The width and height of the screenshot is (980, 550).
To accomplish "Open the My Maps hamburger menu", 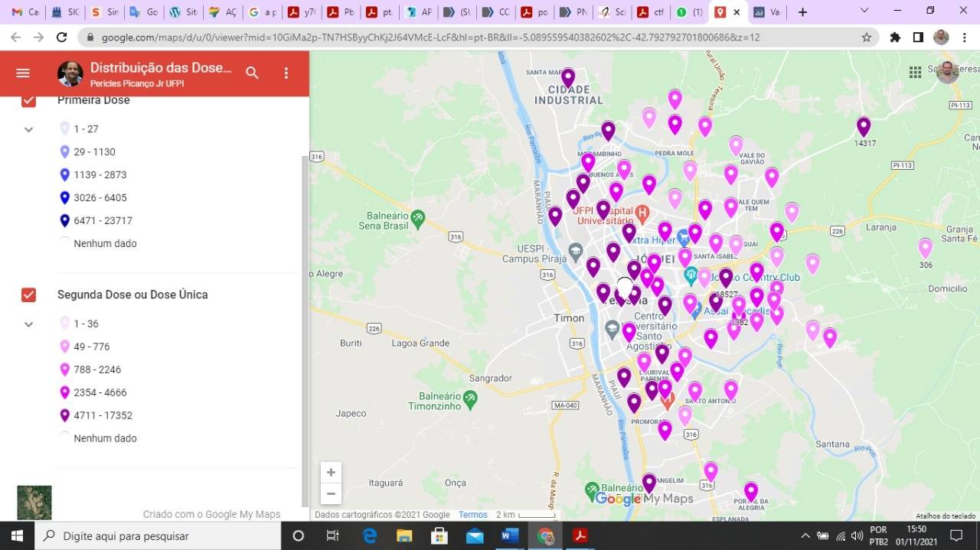I will tap(23, 73).
